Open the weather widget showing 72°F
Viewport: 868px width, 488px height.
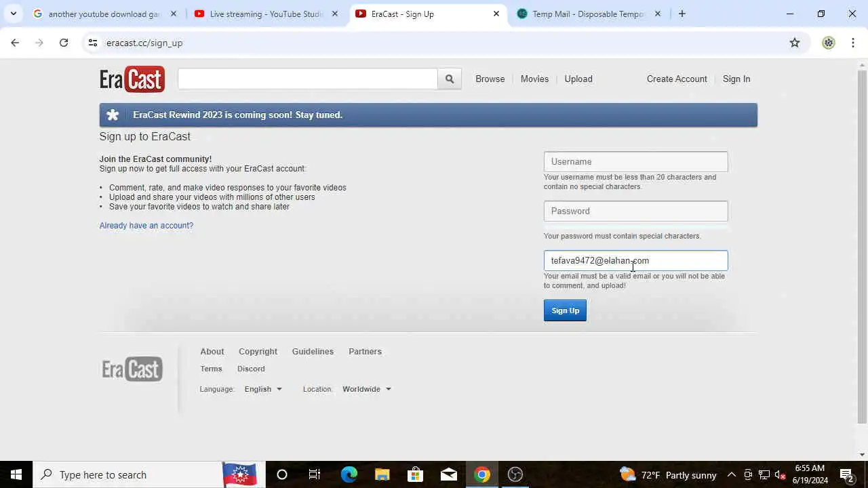(x=668, y=474)
